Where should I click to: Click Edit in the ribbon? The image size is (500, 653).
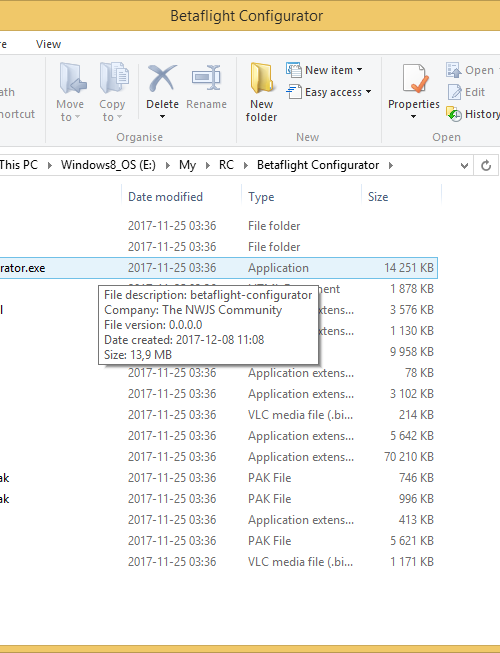pyautogui.click(x=466, y=92)
